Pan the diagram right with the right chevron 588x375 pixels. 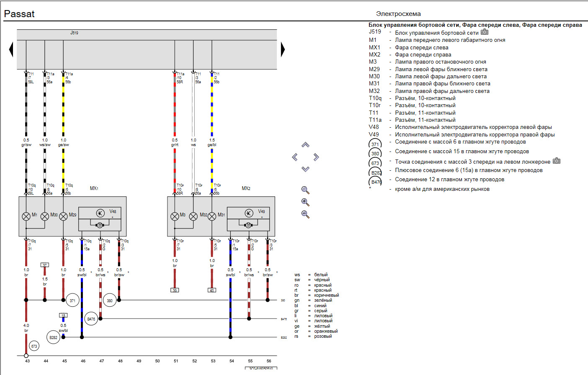(316, 157)
